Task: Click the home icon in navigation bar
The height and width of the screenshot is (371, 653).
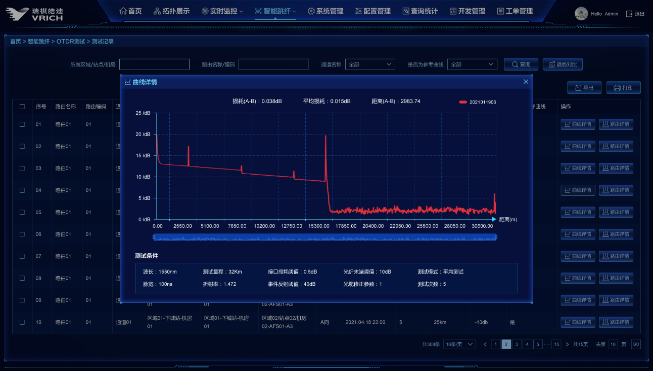Action: pos(123,11)
